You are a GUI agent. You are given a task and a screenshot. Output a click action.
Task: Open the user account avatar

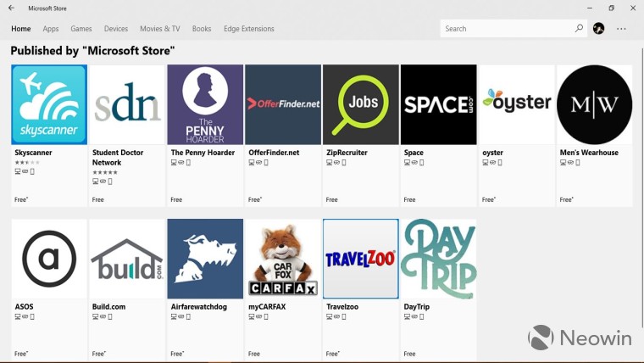pos(598,28)
